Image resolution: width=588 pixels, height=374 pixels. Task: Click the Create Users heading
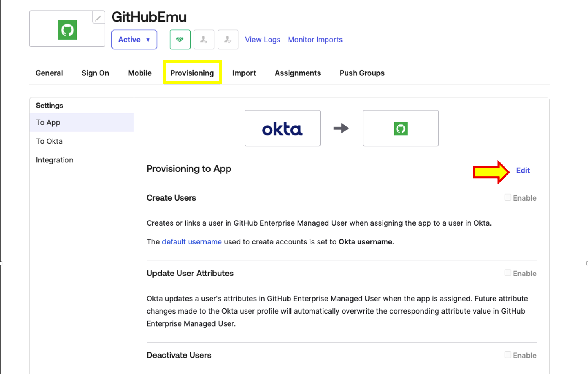[171, 198]
